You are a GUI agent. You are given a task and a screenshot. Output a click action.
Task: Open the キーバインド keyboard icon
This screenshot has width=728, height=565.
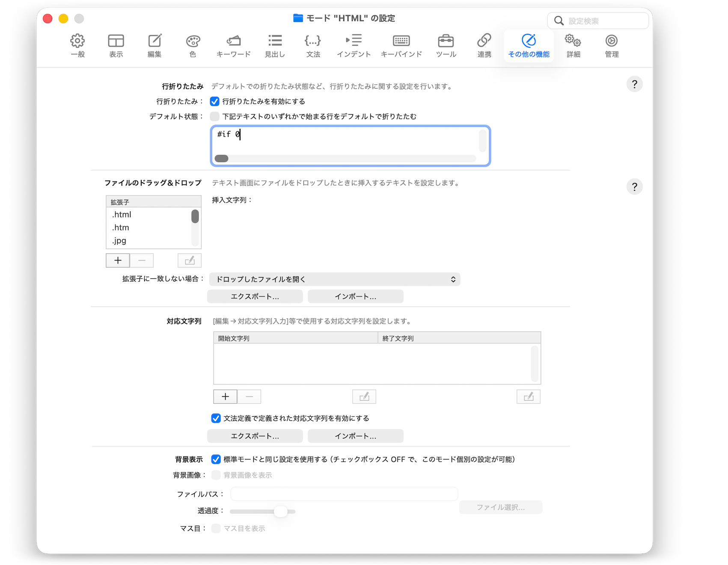click(x=401, y=41)
